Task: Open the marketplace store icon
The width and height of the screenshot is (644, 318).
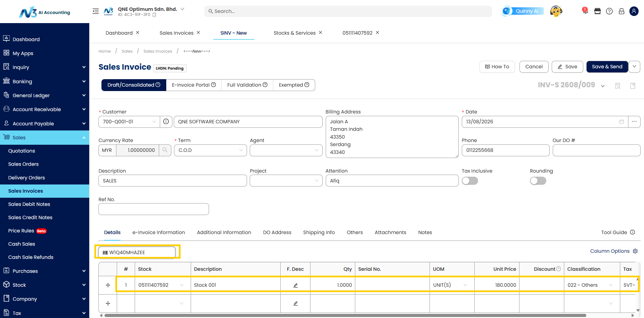Action: click(598, 11)
